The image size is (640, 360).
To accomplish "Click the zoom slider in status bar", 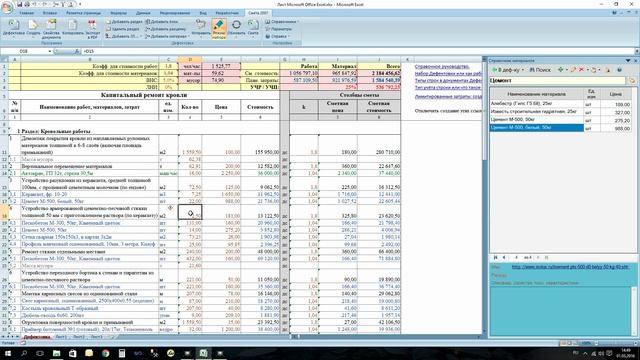I will tap(616, 343).
